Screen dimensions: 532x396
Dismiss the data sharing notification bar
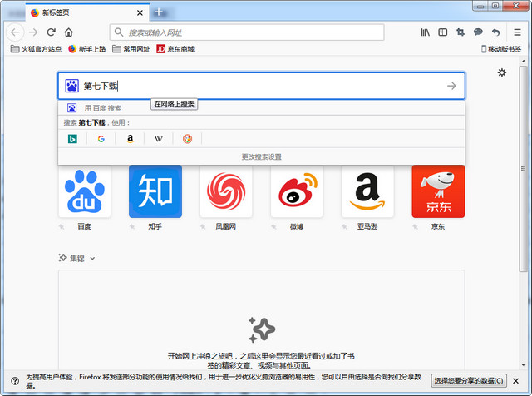click(515, 381)
